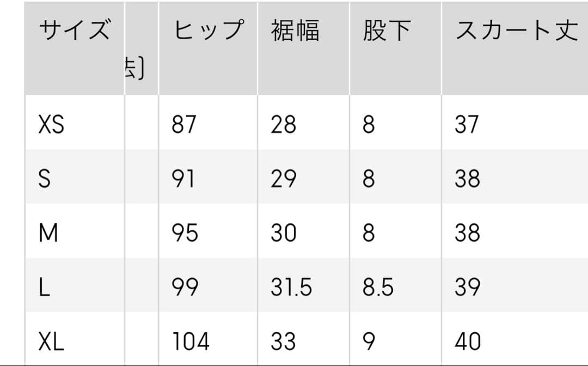
Task: Click the サイズ column header
Action: coord(74,30)
